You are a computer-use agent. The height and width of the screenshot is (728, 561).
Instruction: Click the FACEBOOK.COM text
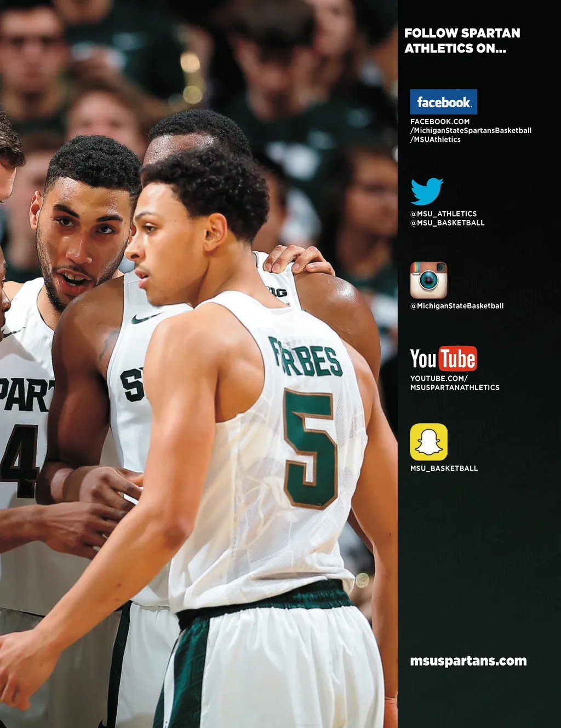coord(440,122)
